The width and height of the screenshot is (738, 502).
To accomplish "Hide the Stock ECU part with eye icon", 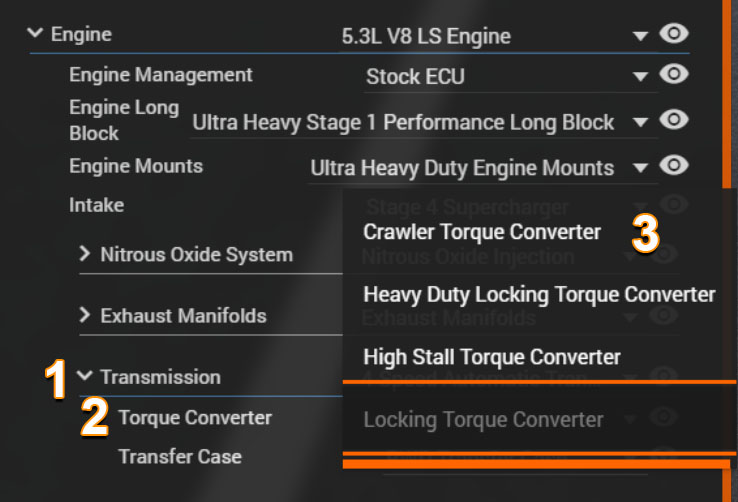I will tap(674, 74).
